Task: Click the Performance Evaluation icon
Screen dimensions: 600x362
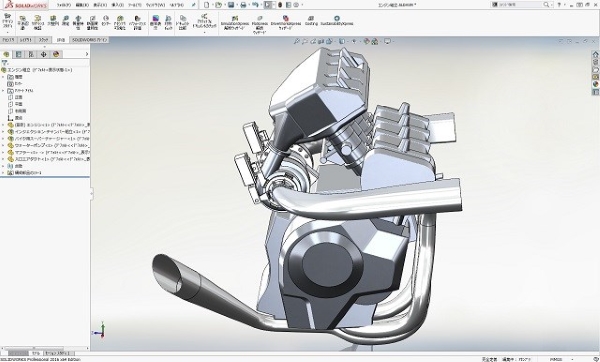Action: (137, 23)
